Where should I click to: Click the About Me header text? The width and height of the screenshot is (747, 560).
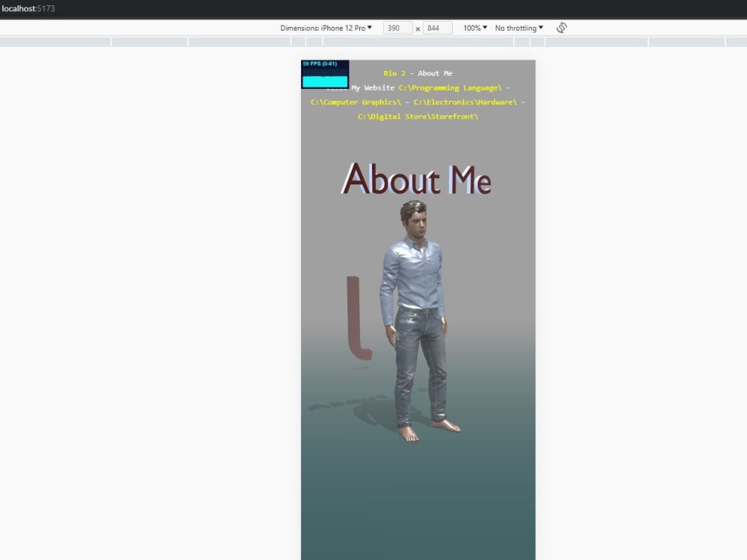[435, 73]
